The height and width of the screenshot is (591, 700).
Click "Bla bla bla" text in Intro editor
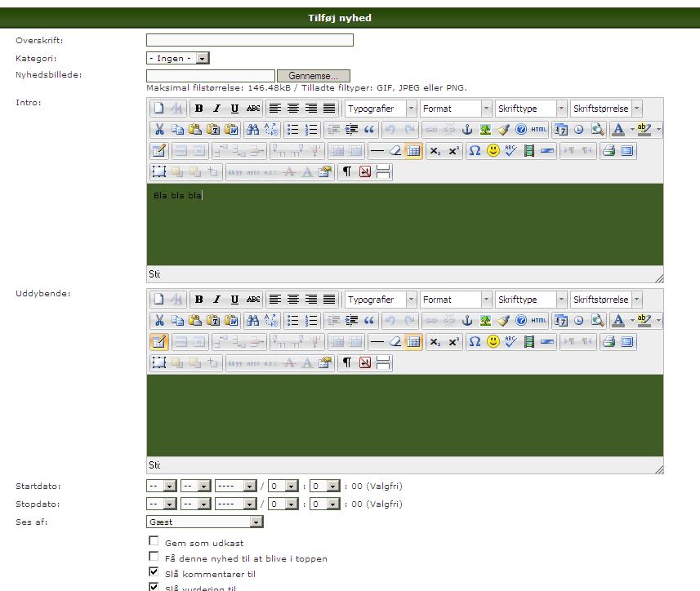[177, 195]
